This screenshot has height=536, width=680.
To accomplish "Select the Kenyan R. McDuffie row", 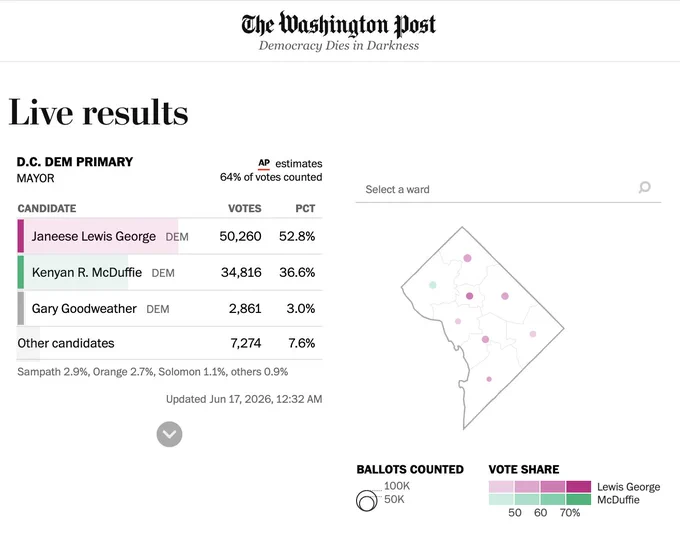I will (x=169, y=272).
